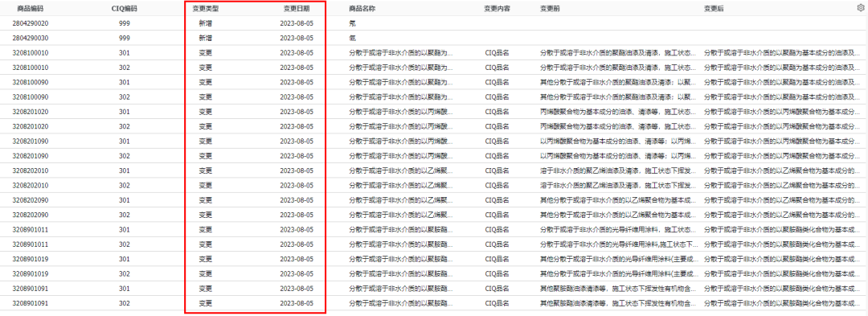Click 变更前 text in row 3208202090 CIQ 302
Viewport: 868px width, 316px height.
[x=617, y=215]
